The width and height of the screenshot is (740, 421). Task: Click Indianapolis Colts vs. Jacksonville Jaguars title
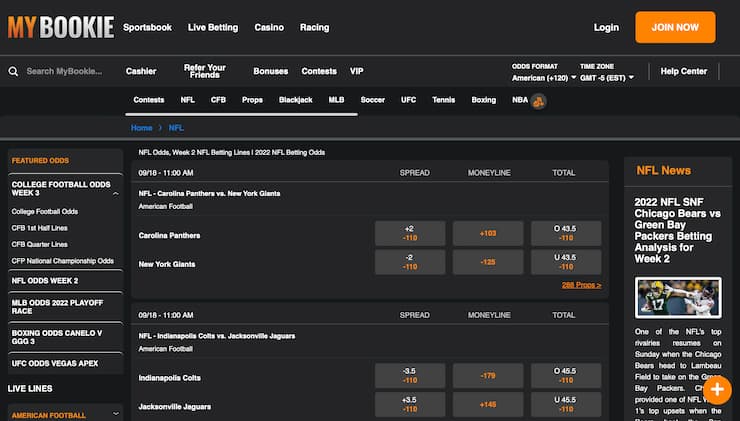tap(217, 336)
